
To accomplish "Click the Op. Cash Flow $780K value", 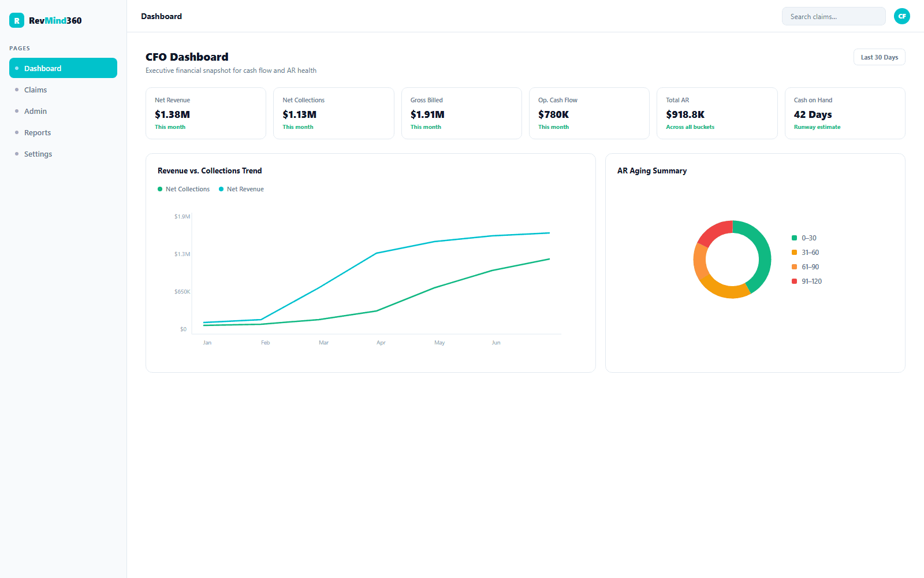I will 553,114.
